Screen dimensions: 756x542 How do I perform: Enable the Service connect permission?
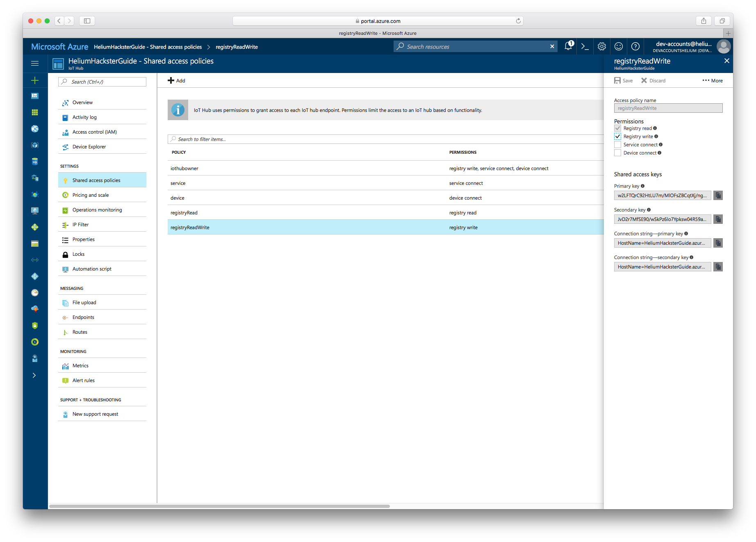pos(618,145)
